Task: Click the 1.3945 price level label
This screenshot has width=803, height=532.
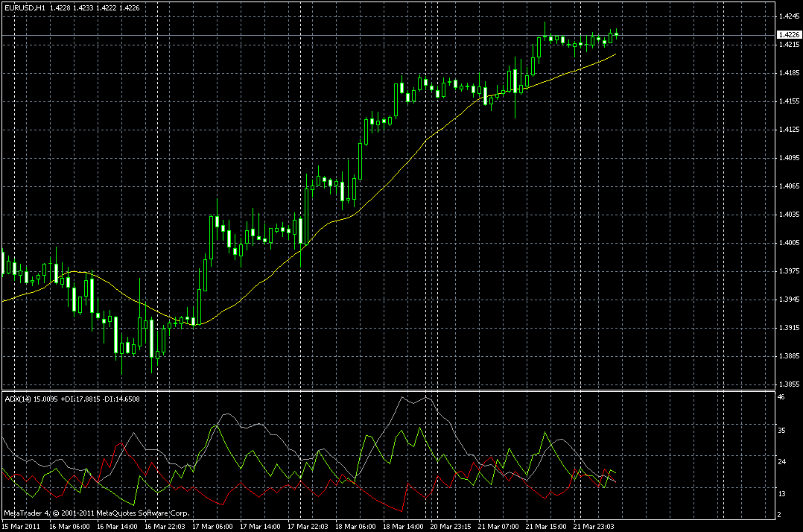Action: coord(789,299)
